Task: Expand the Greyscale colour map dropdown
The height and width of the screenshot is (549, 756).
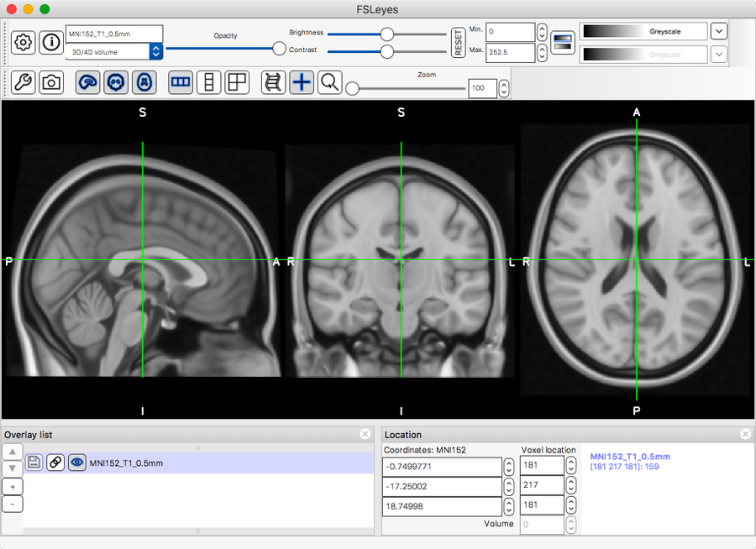Action: (x=719, y=31)
